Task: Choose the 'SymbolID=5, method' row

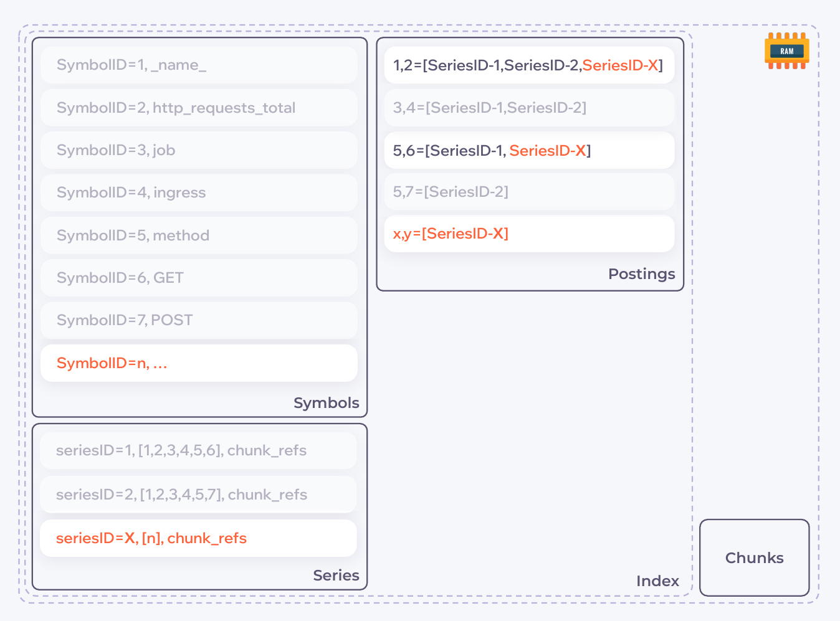Action: pyautogui.click(x=199, y=235)
